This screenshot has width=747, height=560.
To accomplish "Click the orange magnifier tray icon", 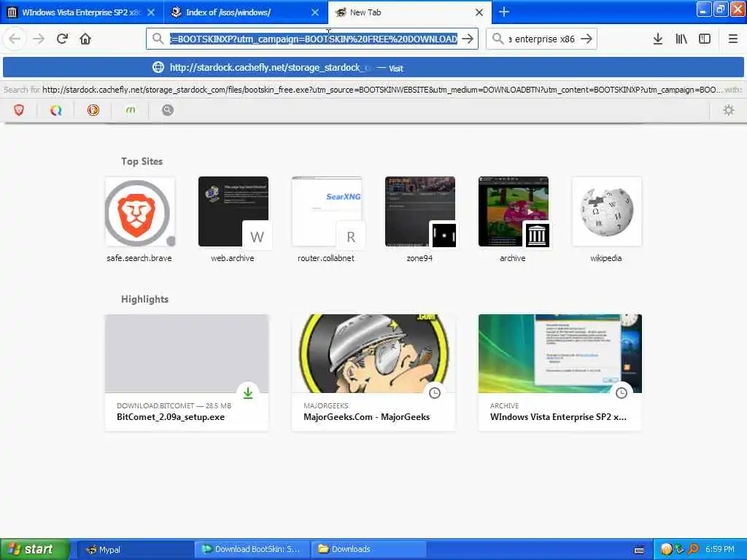I will [x=693, y=549].
